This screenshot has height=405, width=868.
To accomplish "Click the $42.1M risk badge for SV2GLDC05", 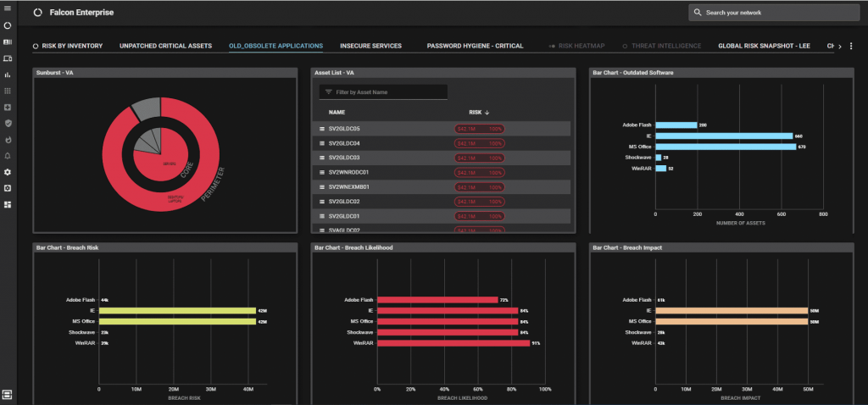I will click(480, 128).
